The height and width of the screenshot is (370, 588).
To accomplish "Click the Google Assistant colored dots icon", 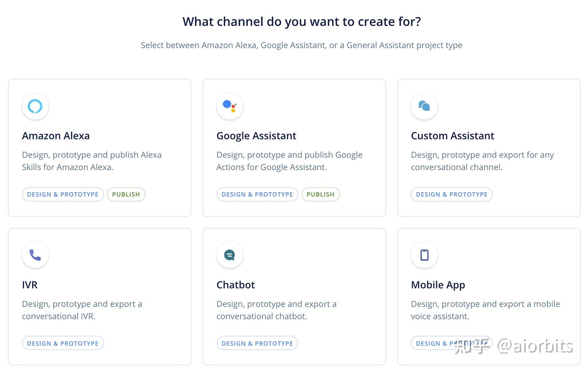I will pos(230,106).
